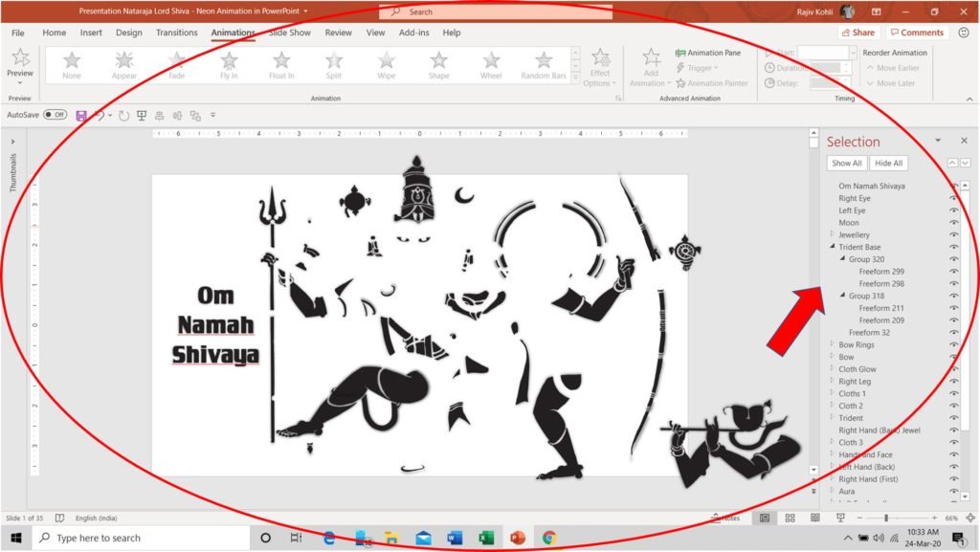Image resolution: width=980 pixels, height=552 pixels.
Task: Apply the Wheel animation effect
Action: pyautogui.click(x=491, y=65)
